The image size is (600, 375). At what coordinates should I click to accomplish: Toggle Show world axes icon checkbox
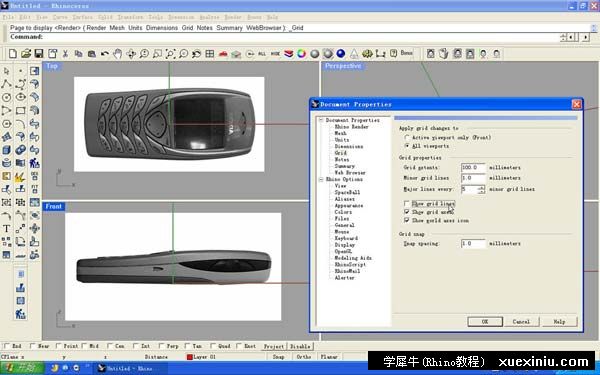tap(407, 220)
